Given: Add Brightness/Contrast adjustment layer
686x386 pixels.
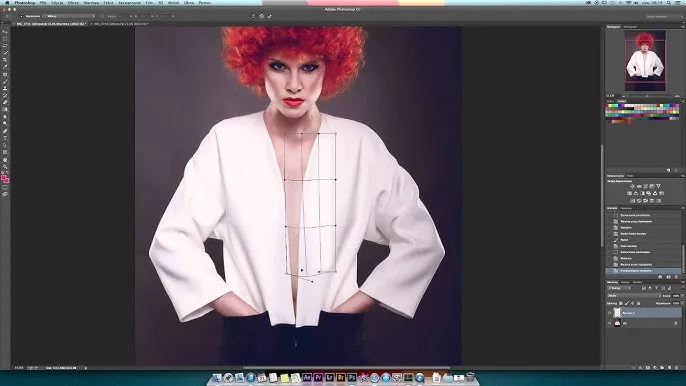Looking at the screenshot, I should (x=632, y=186).
